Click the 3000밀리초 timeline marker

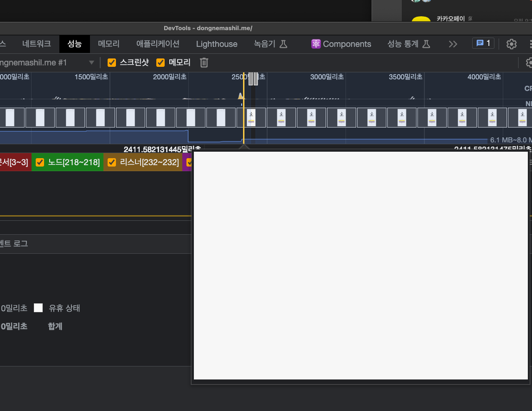tap(327, 77)
